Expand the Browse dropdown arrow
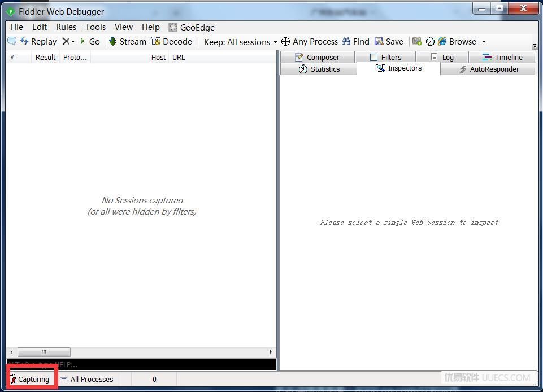Screen dimensions: 543x392 (x=484, y=42)
